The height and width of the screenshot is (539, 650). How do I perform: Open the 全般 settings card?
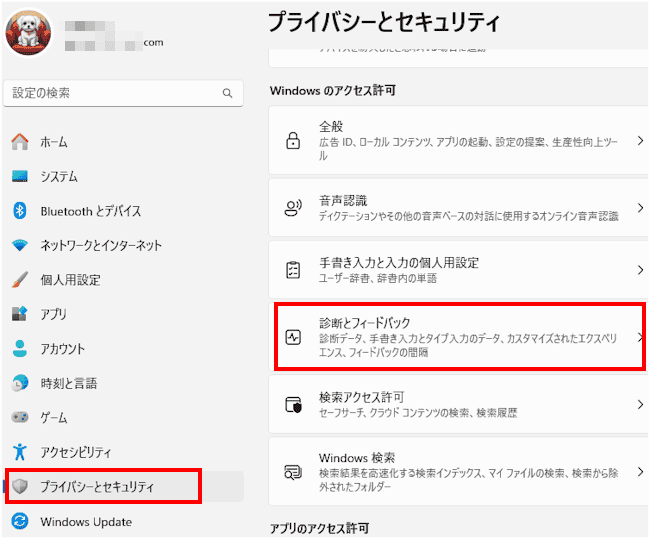click(458, 141)
